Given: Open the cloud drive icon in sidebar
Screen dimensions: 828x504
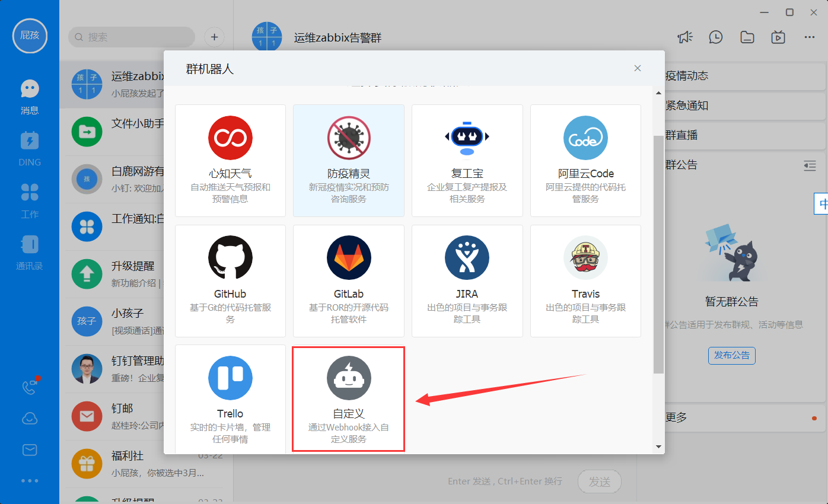Looking at the screenshot, I should click(30, 419).
